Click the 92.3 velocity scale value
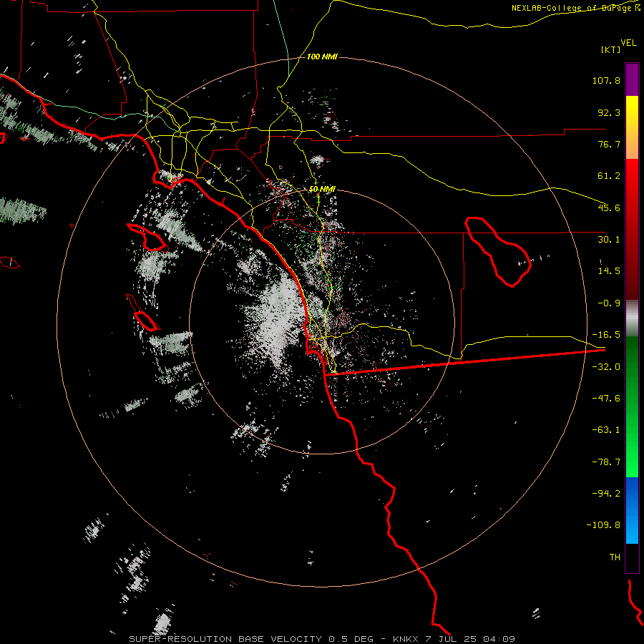 pyautogui.click(x=609, y=112)
